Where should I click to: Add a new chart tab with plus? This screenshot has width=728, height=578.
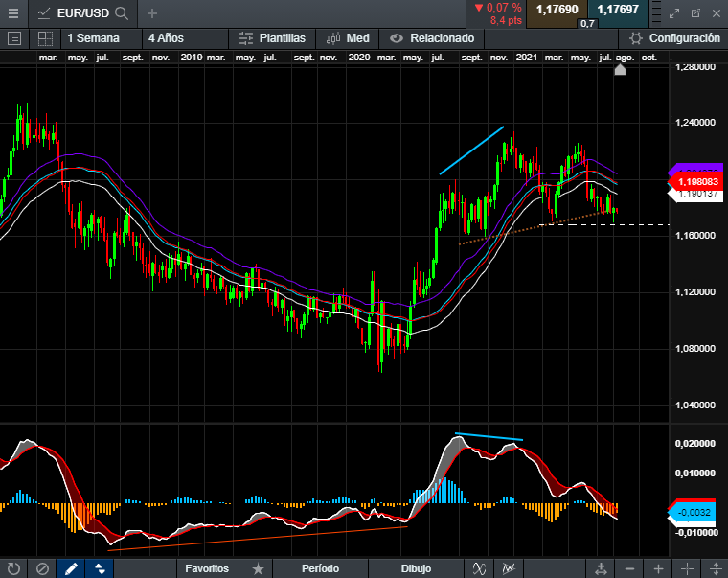coord(151,13)
